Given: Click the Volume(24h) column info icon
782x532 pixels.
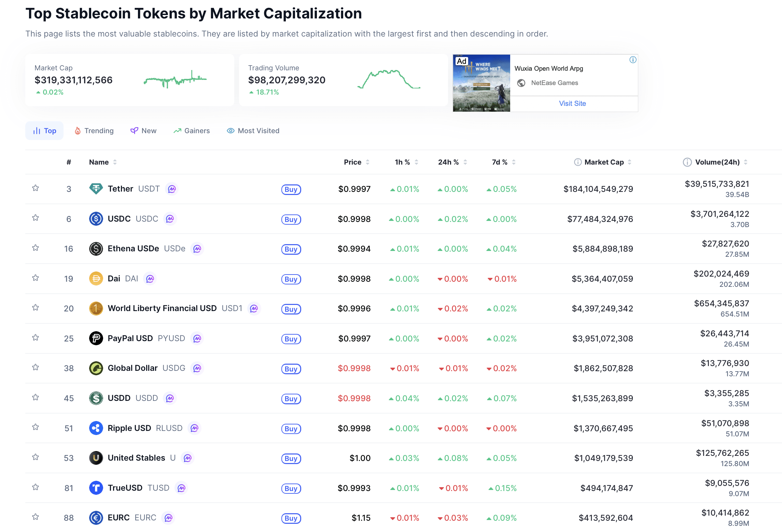Looking at the screenshot, I should pyautogui.click(x=687, y=162).
